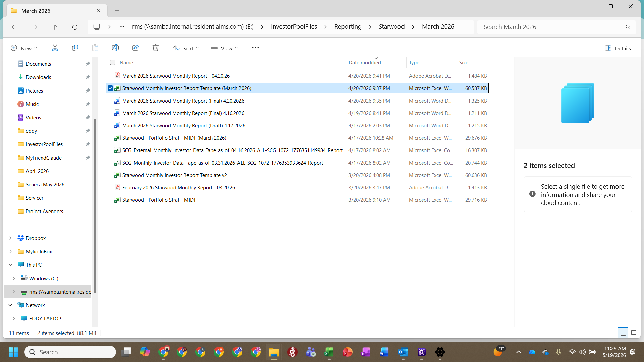
Task: Click the Cut scissors icon
Action: point(55,48)
